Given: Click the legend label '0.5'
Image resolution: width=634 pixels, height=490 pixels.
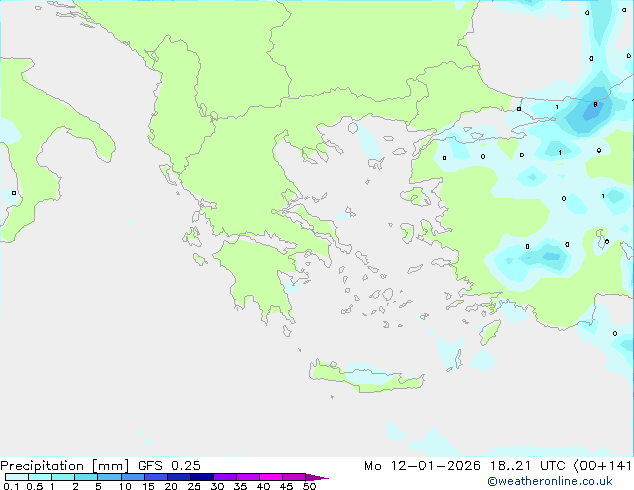Looking at the screenshot, I should click(34, 486).
